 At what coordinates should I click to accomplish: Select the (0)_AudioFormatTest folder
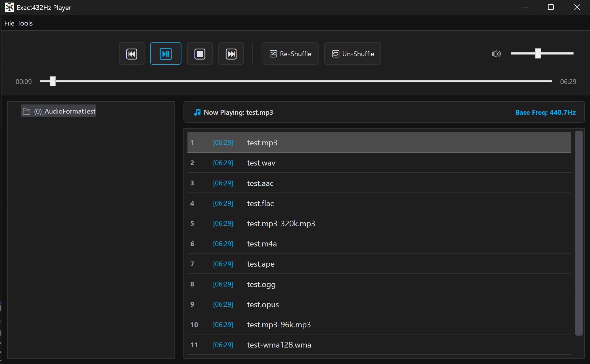(59, 111)
